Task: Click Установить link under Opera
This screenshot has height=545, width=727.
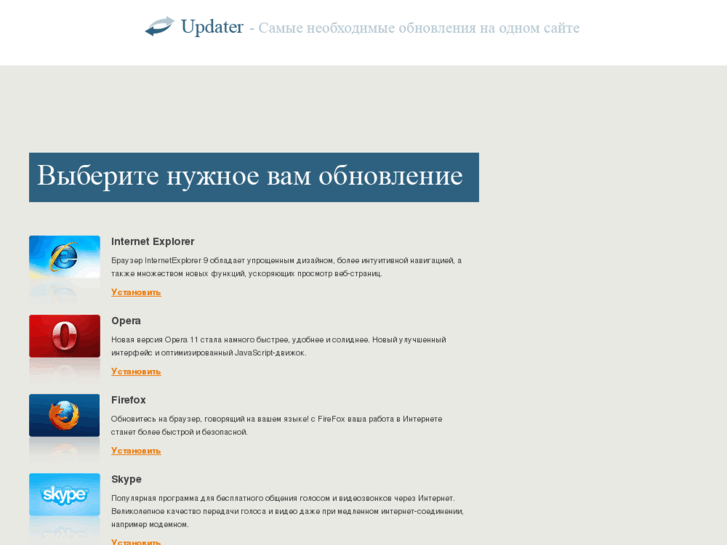Action: [x=136, y=372]
